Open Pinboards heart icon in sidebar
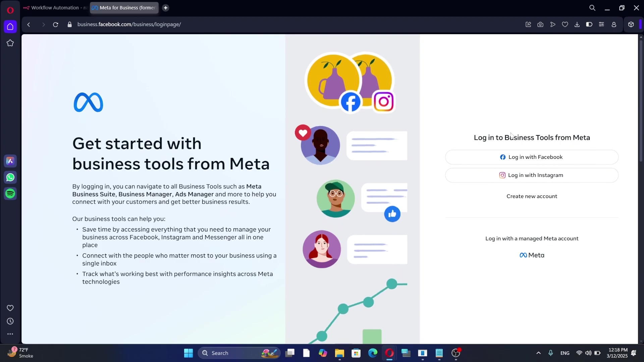The height and width of the screenshot is (362, 644). [10, 308]
